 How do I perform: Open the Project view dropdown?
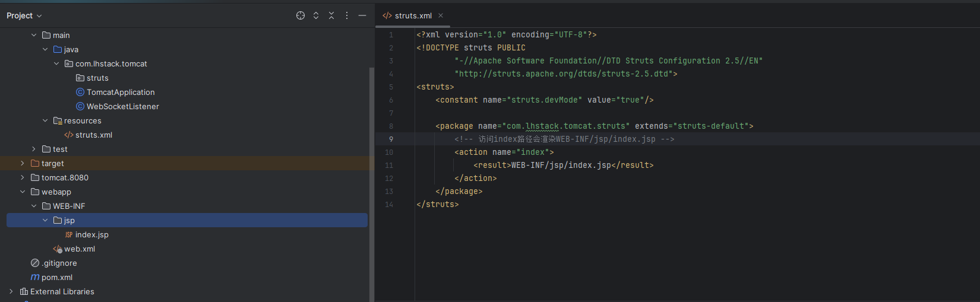pyautogui.click(x=24, y=15)
